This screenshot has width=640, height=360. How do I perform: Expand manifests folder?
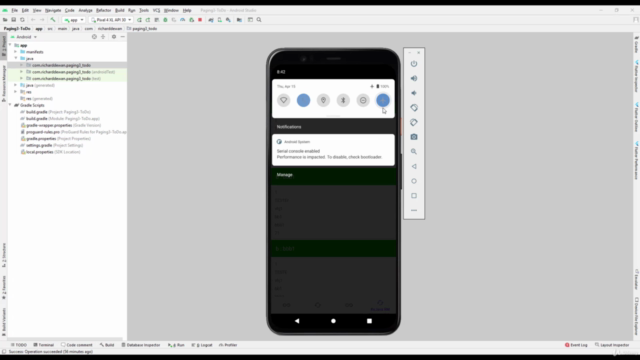click(x=16, y=52)
